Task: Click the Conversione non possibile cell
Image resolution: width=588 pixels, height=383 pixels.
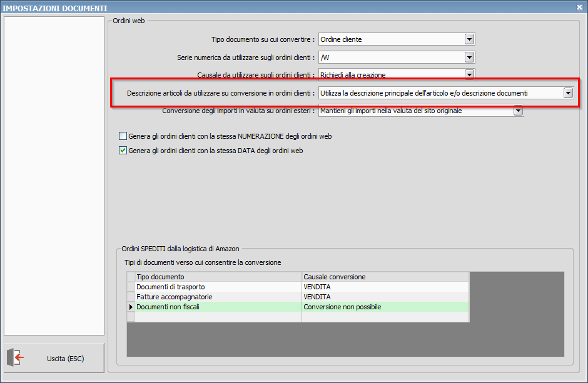Action: click(x=385, y=307)
